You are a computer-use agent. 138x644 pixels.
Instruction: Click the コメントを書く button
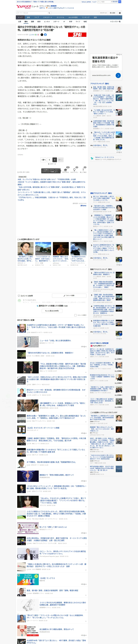tap(69, 295)
